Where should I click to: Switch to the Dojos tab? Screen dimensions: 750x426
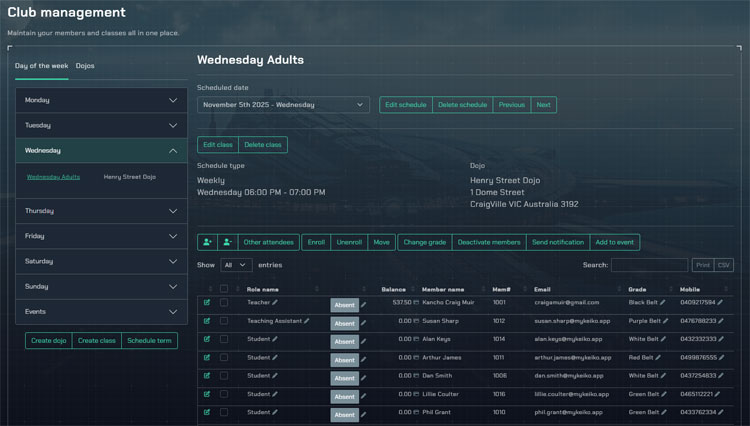(85, 66)
